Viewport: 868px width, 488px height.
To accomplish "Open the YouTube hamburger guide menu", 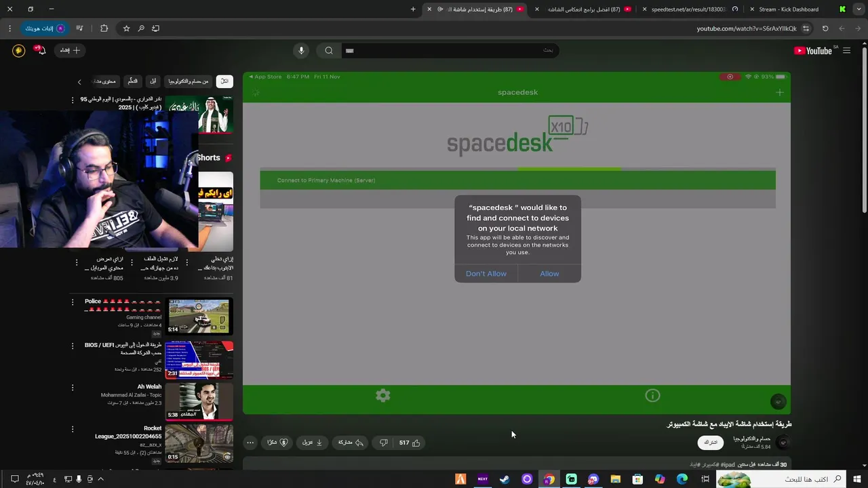I will 846,51.
